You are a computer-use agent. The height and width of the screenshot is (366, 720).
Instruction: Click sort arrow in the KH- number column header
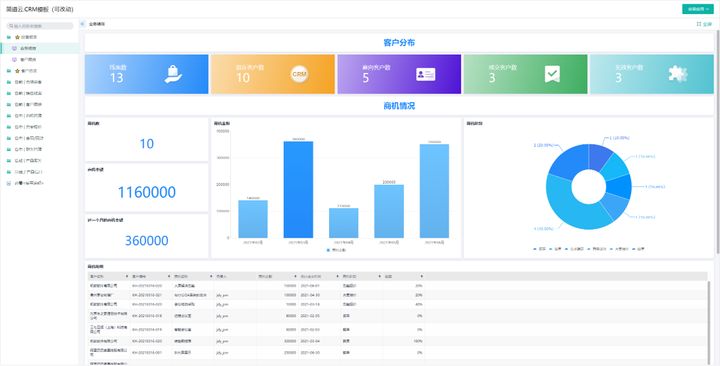coord(169,276)
